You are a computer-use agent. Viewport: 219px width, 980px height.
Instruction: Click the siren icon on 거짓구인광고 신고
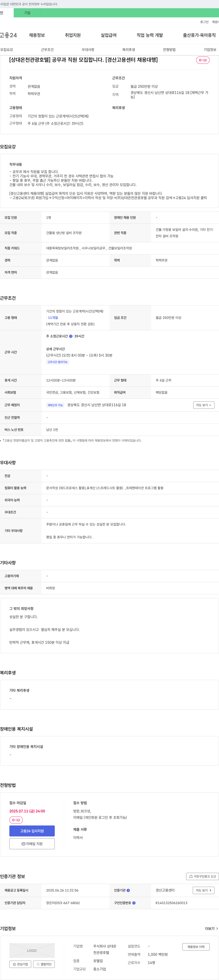pyautogui.click(x=191, y=876)
